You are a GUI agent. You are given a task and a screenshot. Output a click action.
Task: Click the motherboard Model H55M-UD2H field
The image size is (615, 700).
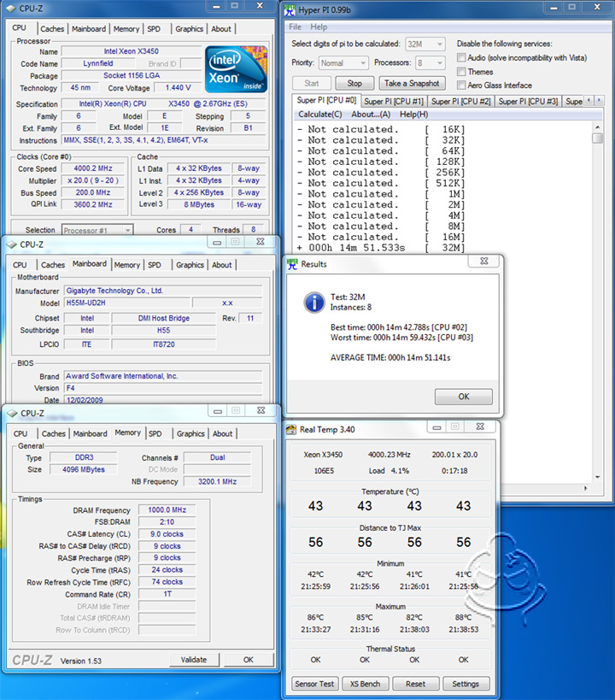coord(127,303)
